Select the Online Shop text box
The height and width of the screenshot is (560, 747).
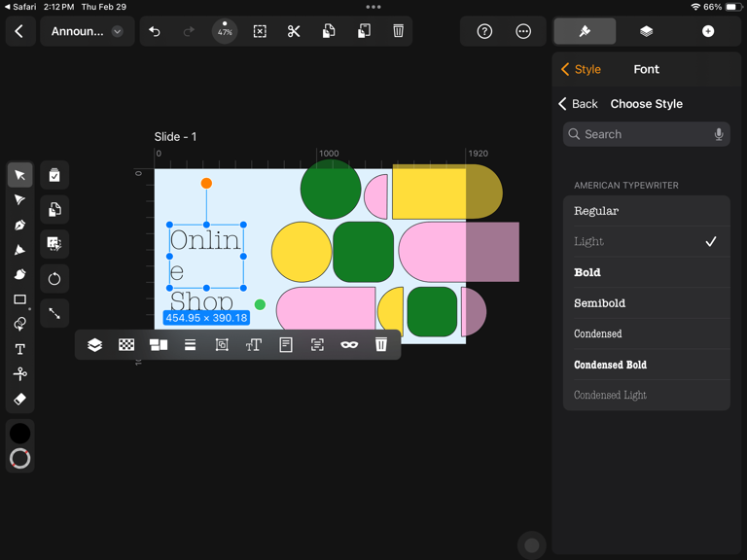click(206, 257)
